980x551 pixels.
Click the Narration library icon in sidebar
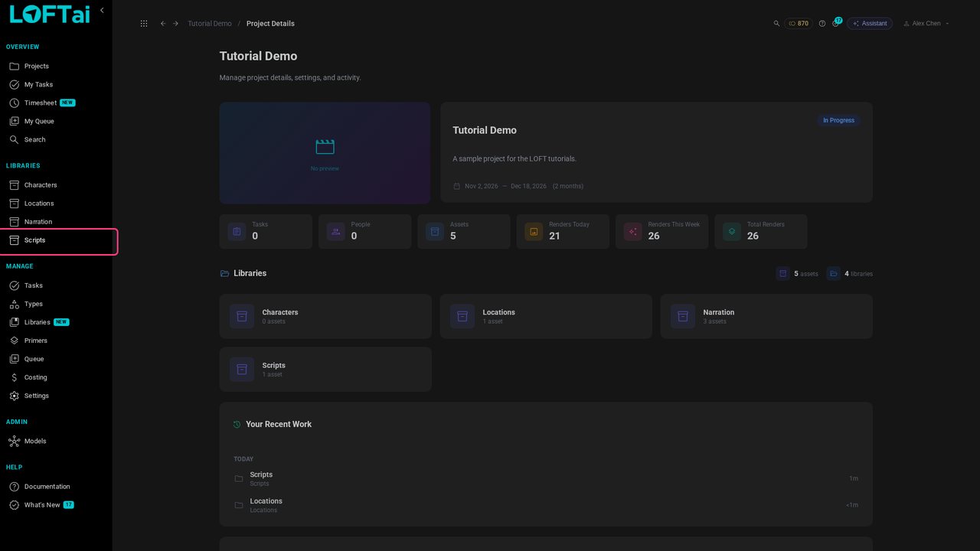[x=14, y=221]
